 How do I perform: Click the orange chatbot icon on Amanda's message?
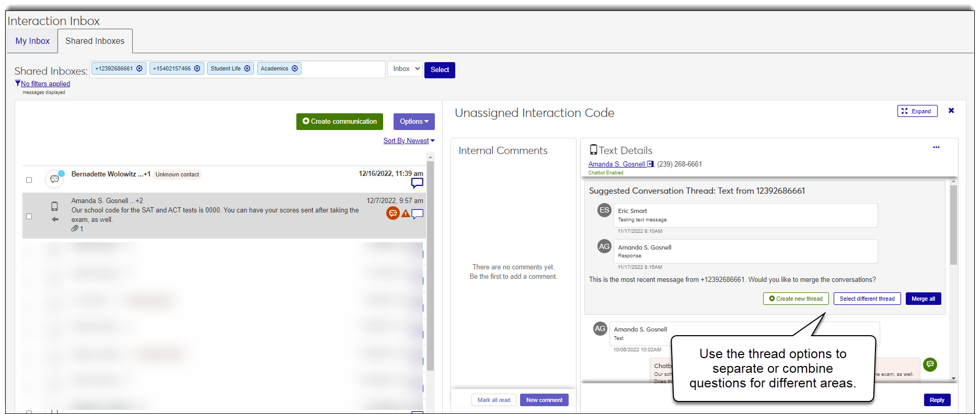(x=393, y=213)
